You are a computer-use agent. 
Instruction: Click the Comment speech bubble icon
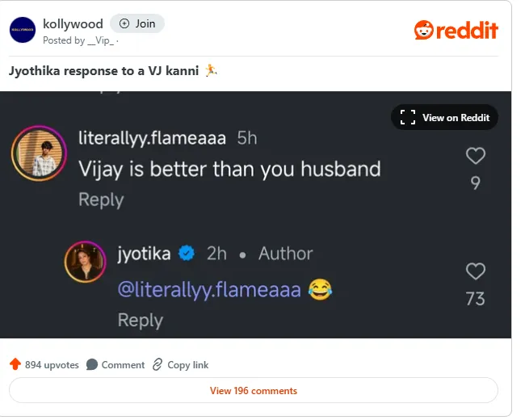(92, 365)
